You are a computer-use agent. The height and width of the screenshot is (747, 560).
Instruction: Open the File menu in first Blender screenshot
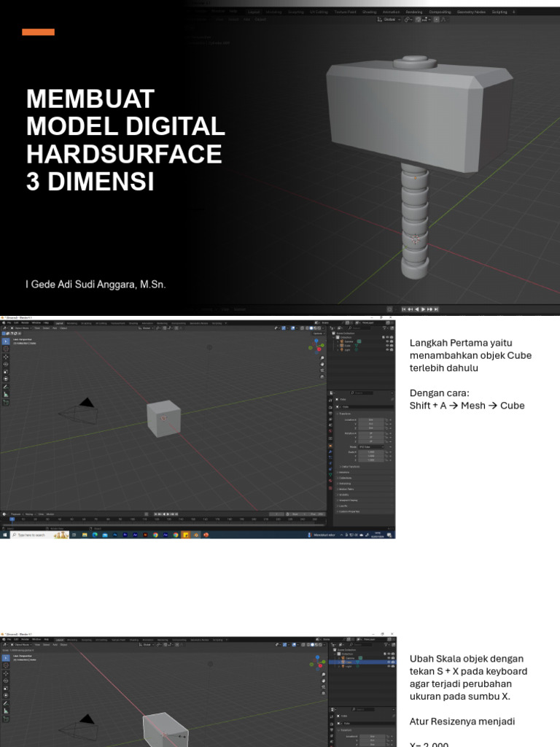[9, 323]
